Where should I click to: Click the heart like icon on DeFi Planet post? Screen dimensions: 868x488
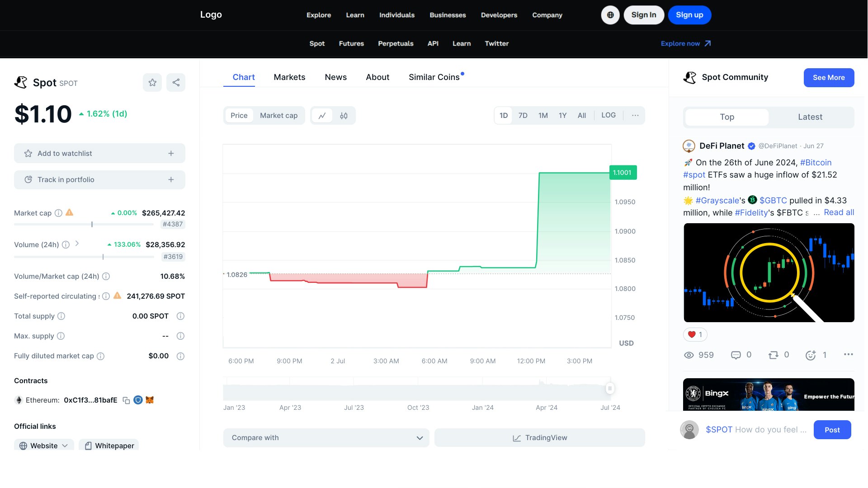691,334
